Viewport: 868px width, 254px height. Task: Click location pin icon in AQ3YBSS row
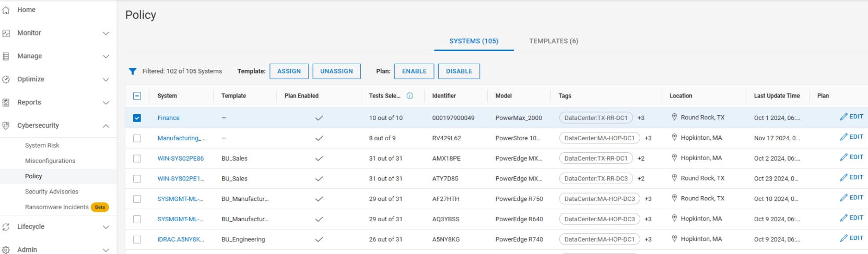point(674,219)
